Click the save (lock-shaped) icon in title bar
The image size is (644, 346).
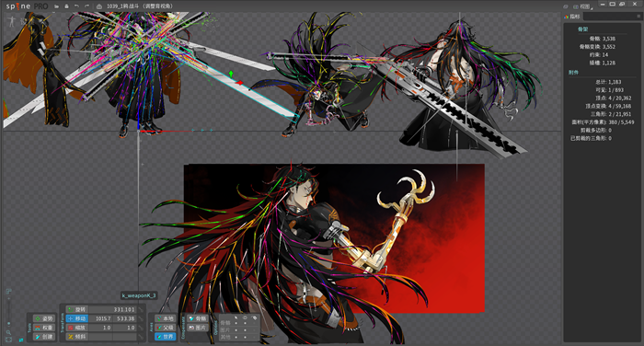tap(66, 6)
